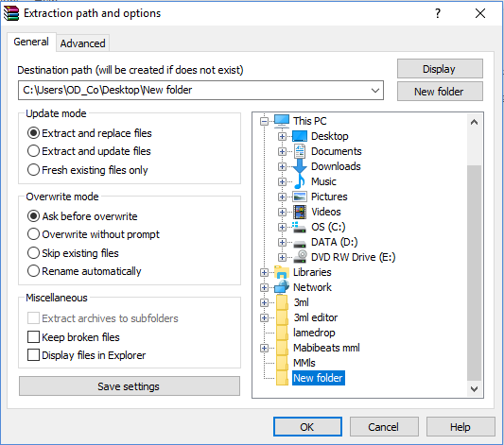Click the lamedrop folder icon
The width and height of the screenshot is (504, 445).
click(282, 333)
